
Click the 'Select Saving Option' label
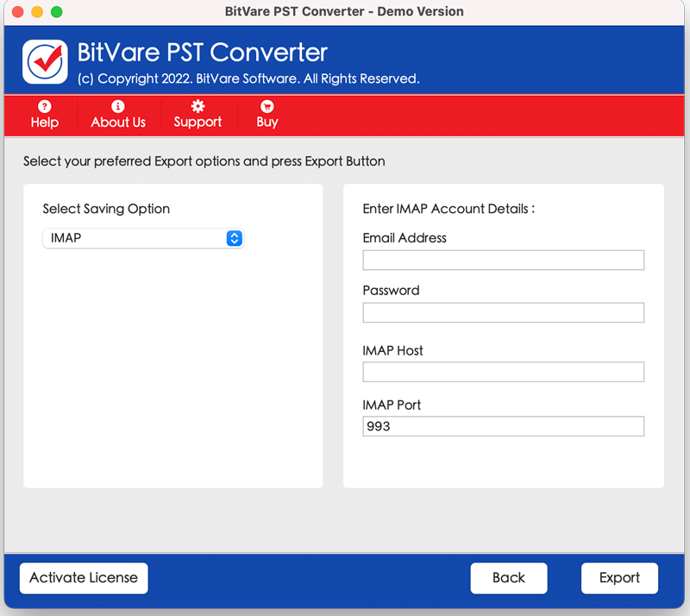click(106, 209)
